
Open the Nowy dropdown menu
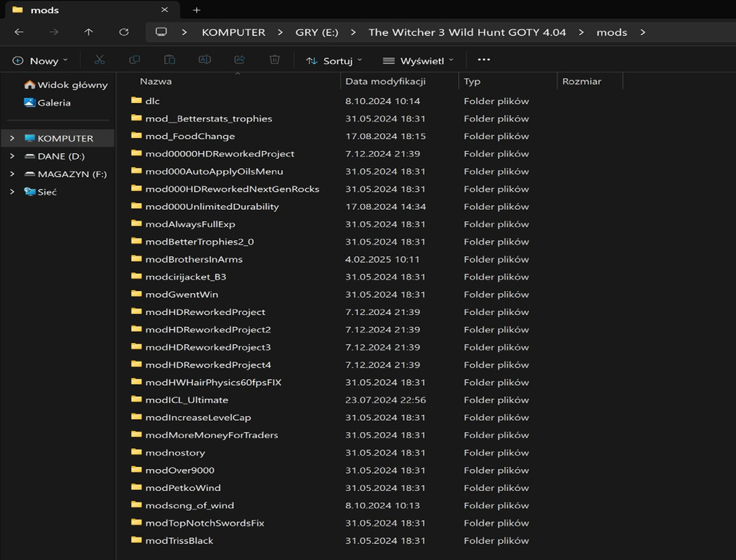click(x=41, y=60)
